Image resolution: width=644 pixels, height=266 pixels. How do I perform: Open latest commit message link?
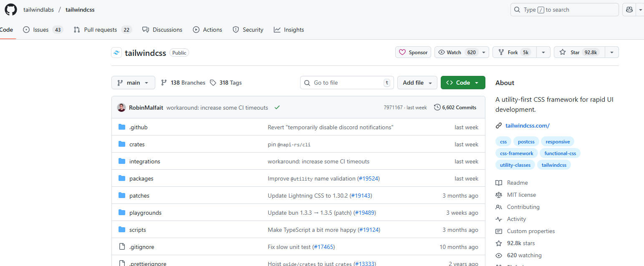(x=217, y=108)
